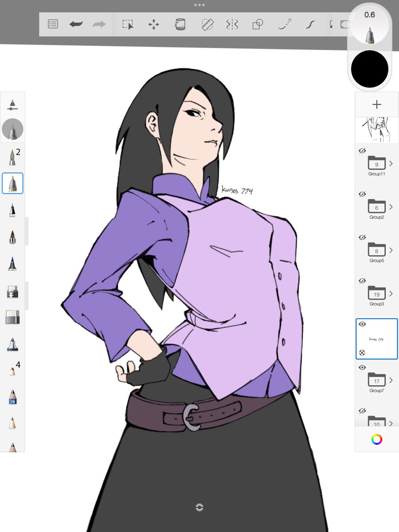399x532 pixels.
Task: Show the hidden Group11 layer
Action: (362, 151)
